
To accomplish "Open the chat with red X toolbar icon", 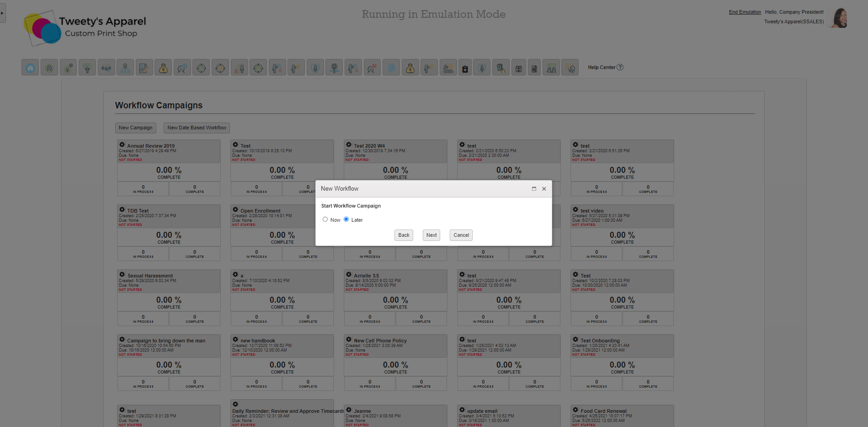I will [x=372, y=68].
